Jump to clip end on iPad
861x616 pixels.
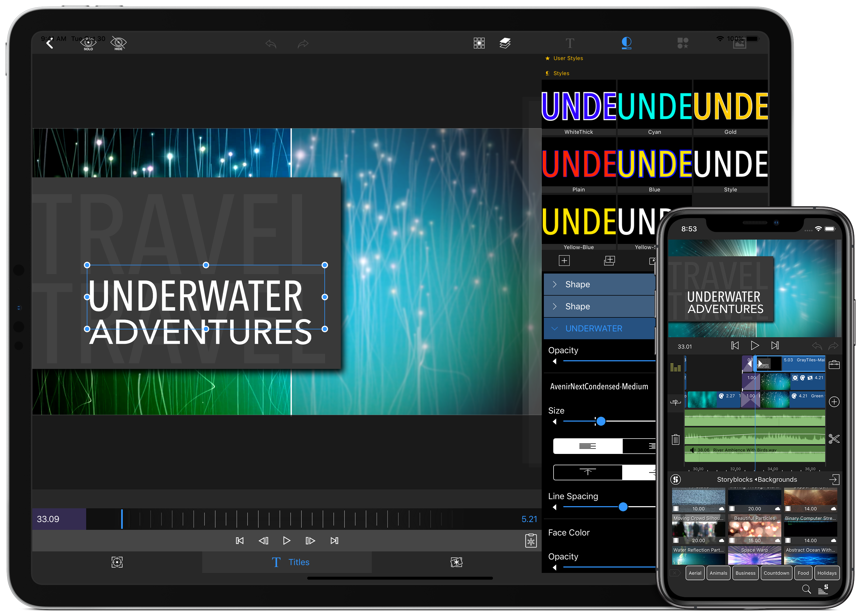coord(334,541)
